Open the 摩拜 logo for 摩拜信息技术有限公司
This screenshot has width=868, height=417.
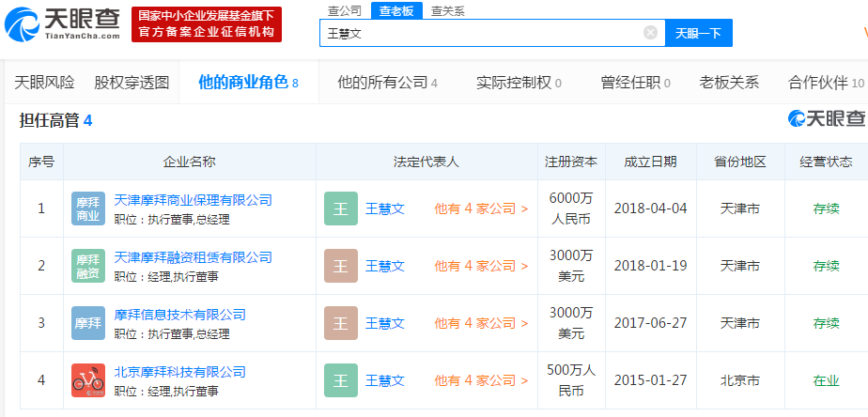click(x=88, y=323)
